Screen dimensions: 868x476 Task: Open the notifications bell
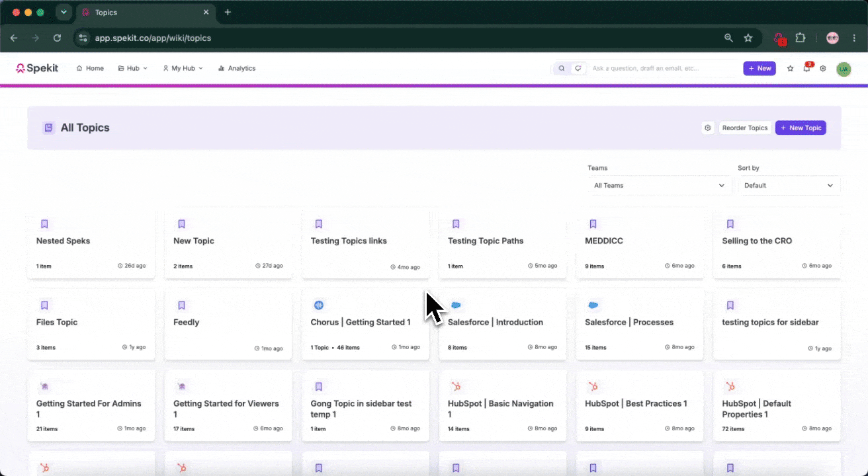[x=807, y=68]
